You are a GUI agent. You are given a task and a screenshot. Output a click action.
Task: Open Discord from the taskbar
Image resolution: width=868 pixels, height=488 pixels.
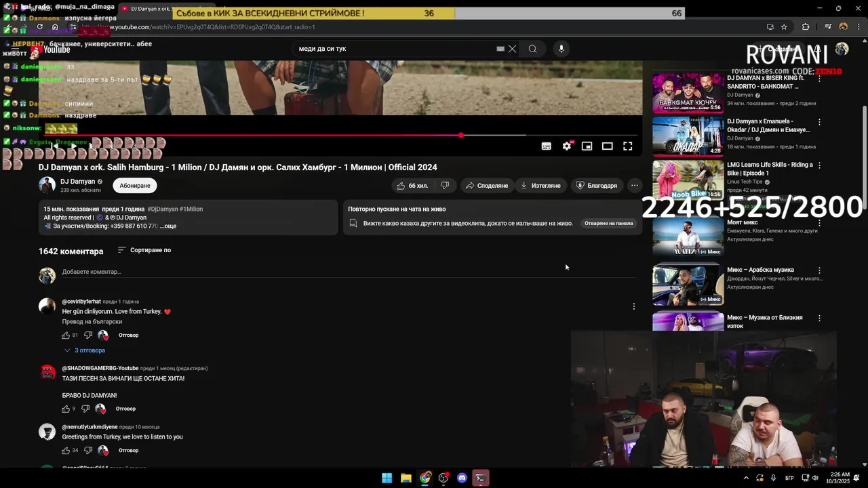pos(462,478)
